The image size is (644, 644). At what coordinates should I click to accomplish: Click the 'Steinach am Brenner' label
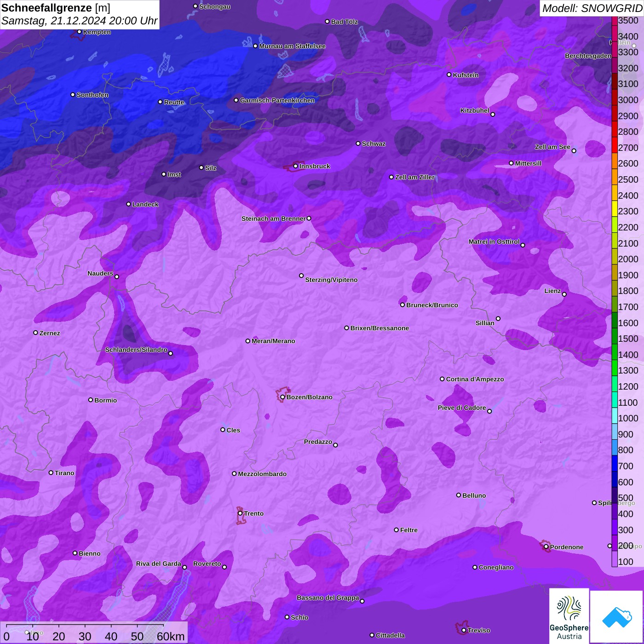[x=273, y=218]
